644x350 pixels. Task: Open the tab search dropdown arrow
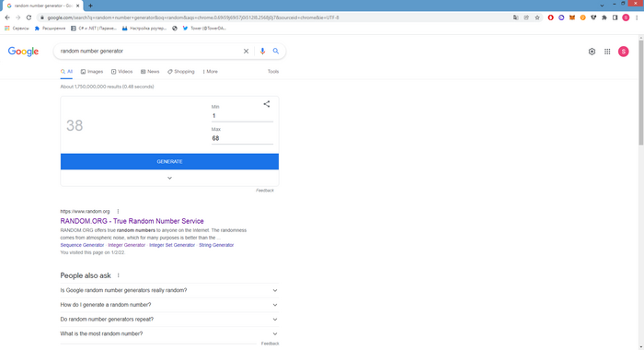point(602,6)
